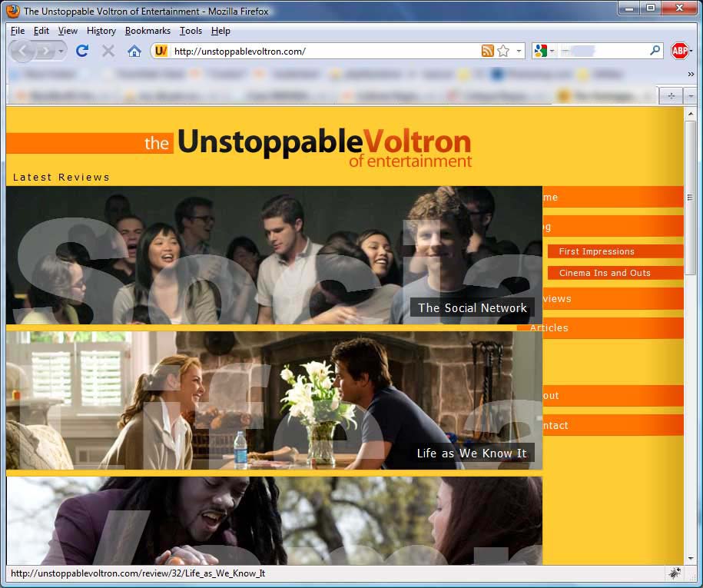Open the About nav link
The height and width of the screenshot is (588, 703).
coord(613,396)
